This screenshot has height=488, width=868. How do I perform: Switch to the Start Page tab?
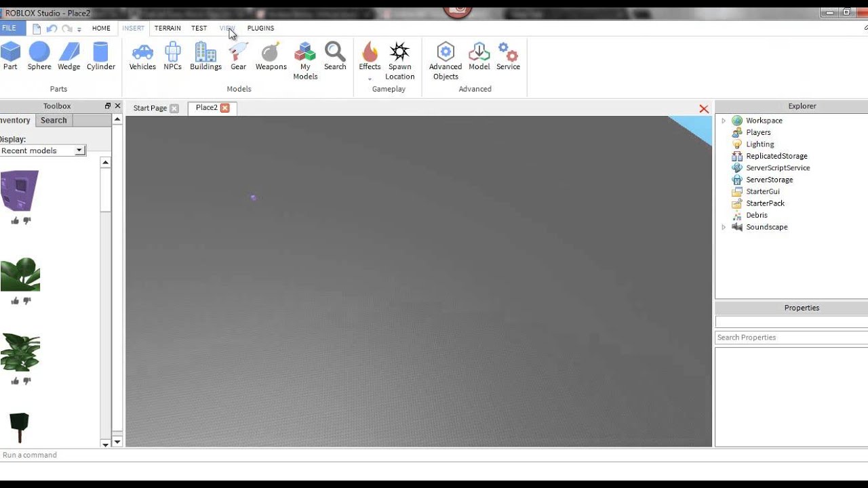(x=150, y=108)
